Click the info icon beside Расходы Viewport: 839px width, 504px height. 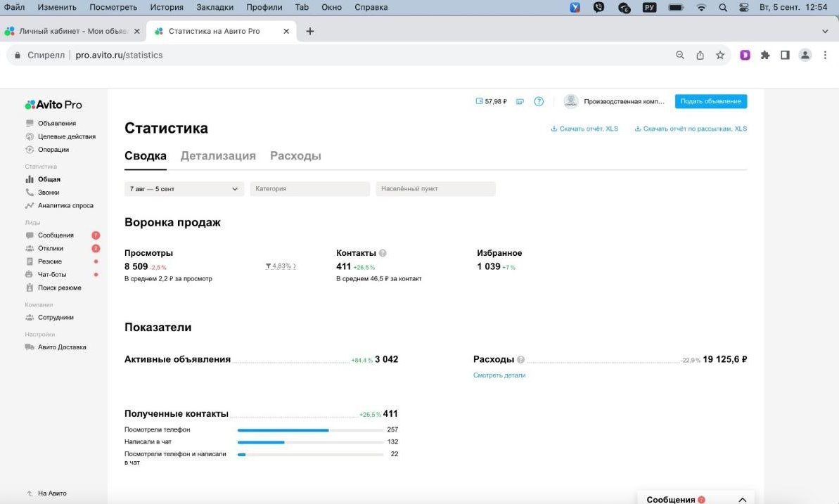point(521,359)
